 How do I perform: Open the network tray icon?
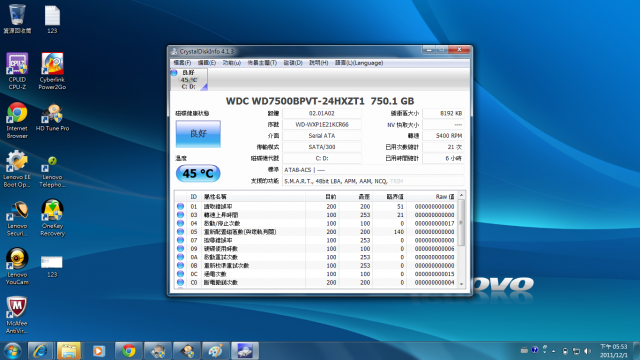(x=576, y=351)
